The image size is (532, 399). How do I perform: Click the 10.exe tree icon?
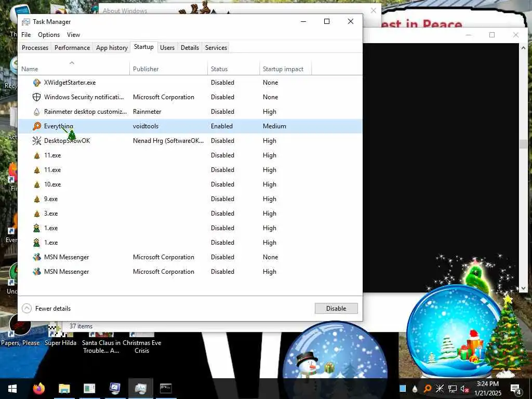(x=37, y=184)
